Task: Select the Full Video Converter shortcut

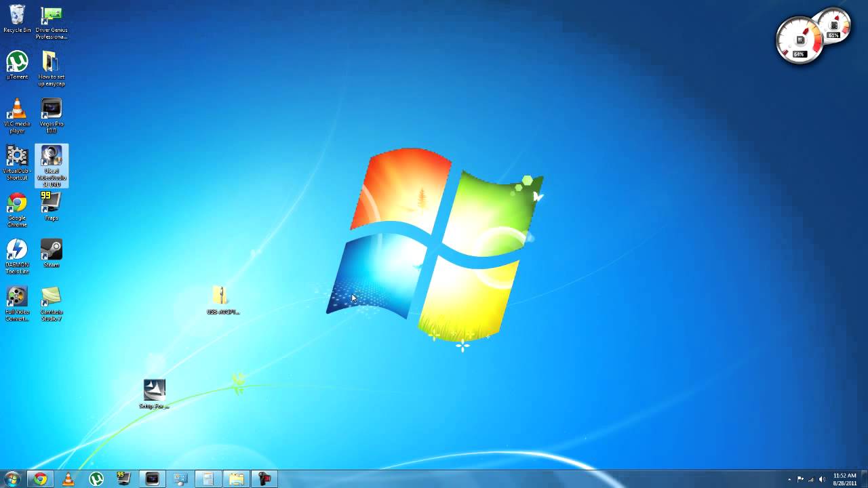Action: tap(17, 304)
